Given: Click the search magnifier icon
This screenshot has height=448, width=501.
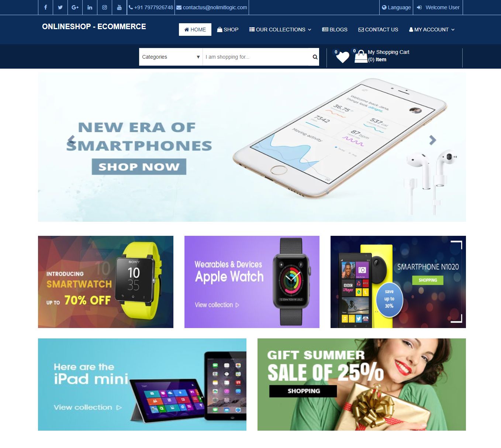Looking at the screenshot, I should click(x=315, y=57).
